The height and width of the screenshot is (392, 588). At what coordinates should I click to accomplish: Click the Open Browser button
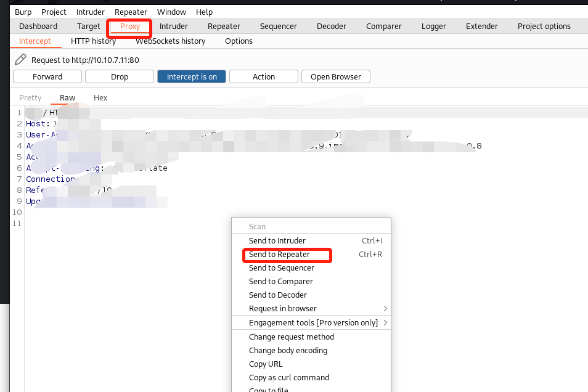pyautogui.click(x=335, y=77)
